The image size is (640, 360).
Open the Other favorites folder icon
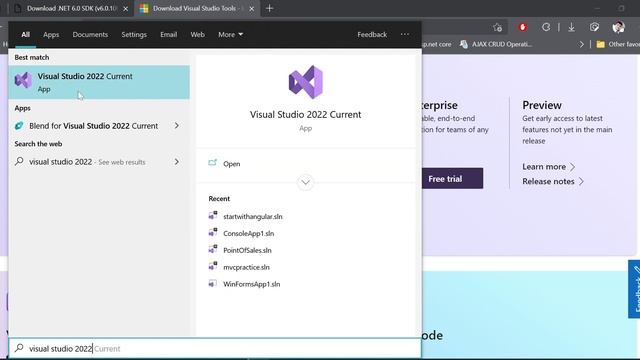pos(600,44)
